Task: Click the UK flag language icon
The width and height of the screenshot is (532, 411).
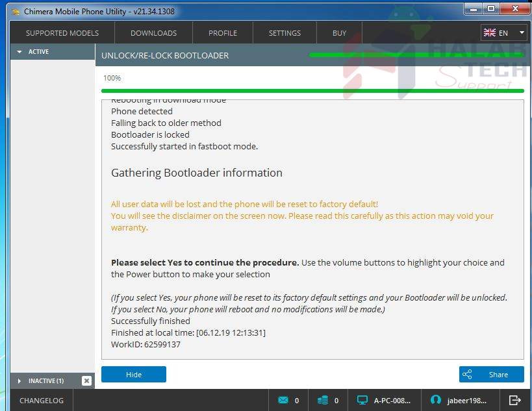Action: coord(489,32)
